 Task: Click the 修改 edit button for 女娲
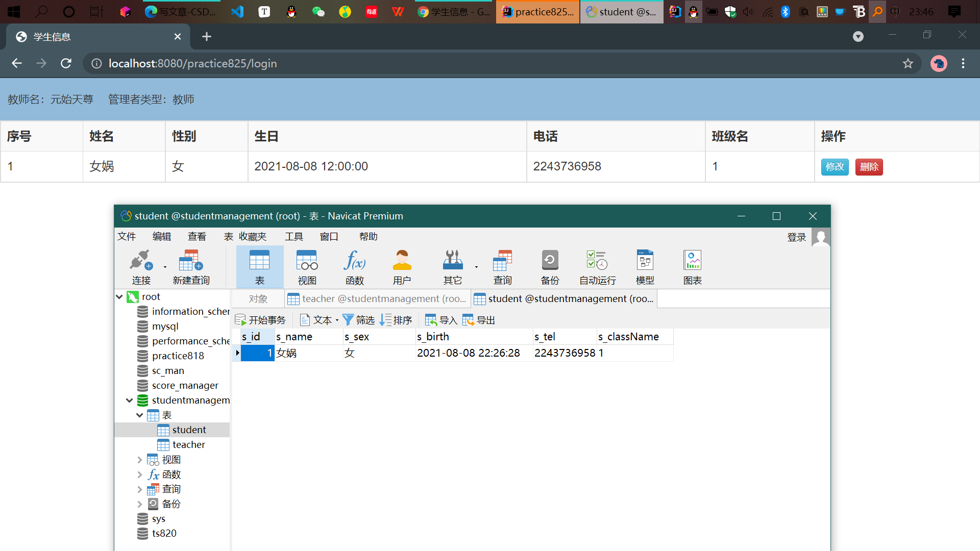(835, 167)
